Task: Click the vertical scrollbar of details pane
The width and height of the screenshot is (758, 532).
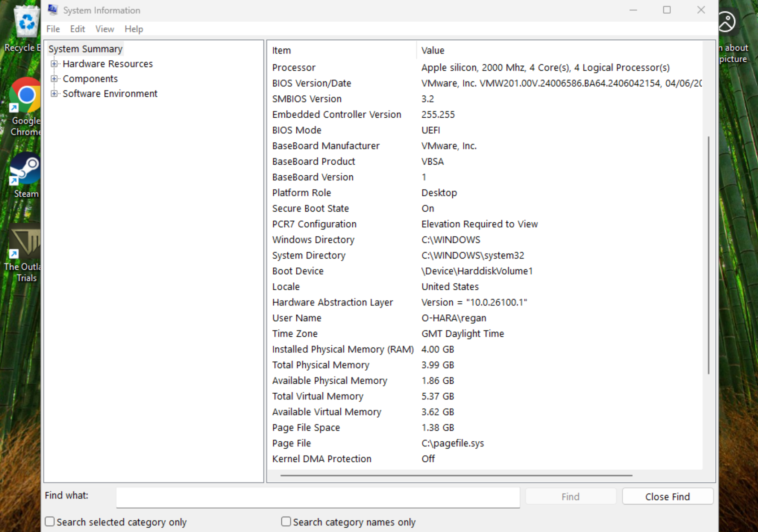Action: tap(709, 255)
